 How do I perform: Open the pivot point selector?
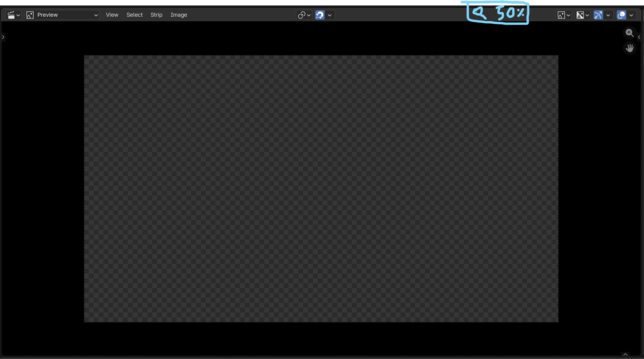[304, 15]
